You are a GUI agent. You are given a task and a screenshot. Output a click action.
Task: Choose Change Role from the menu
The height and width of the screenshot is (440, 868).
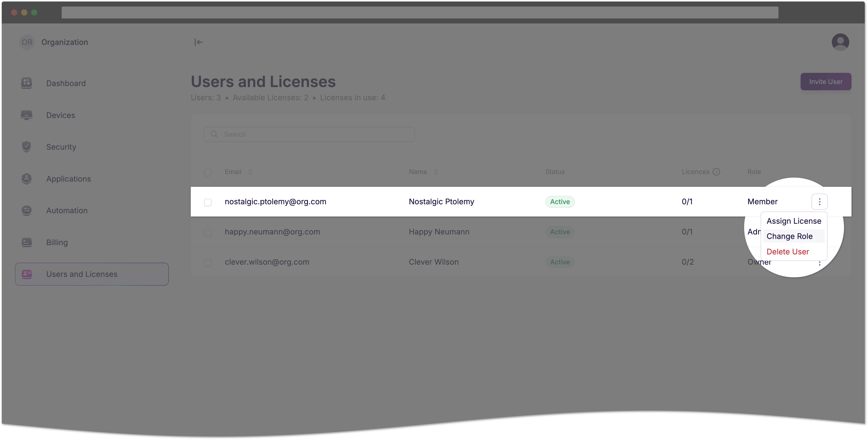pos(794,236)
